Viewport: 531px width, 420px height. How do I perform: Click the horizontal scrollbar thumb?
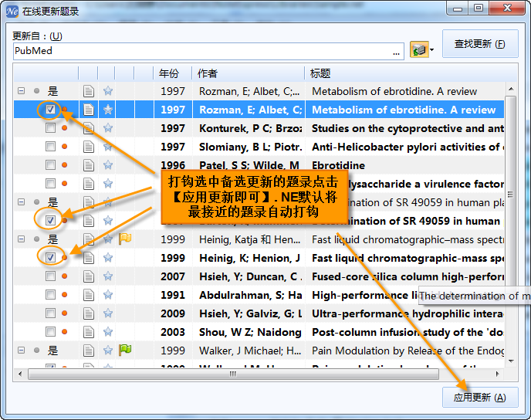[233, 374]
